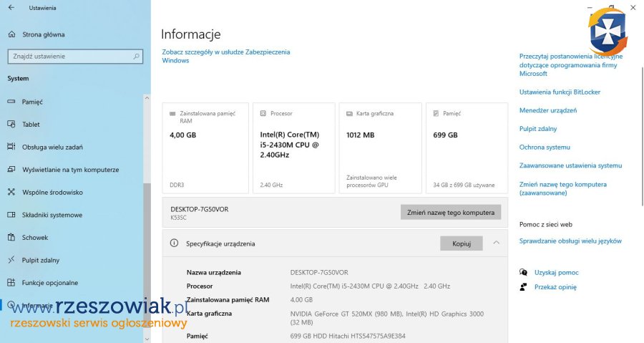Click Zaawansowane ustawienia systemu link
Viewport: 644px width, 343px height.
click(x=570, y=165)
